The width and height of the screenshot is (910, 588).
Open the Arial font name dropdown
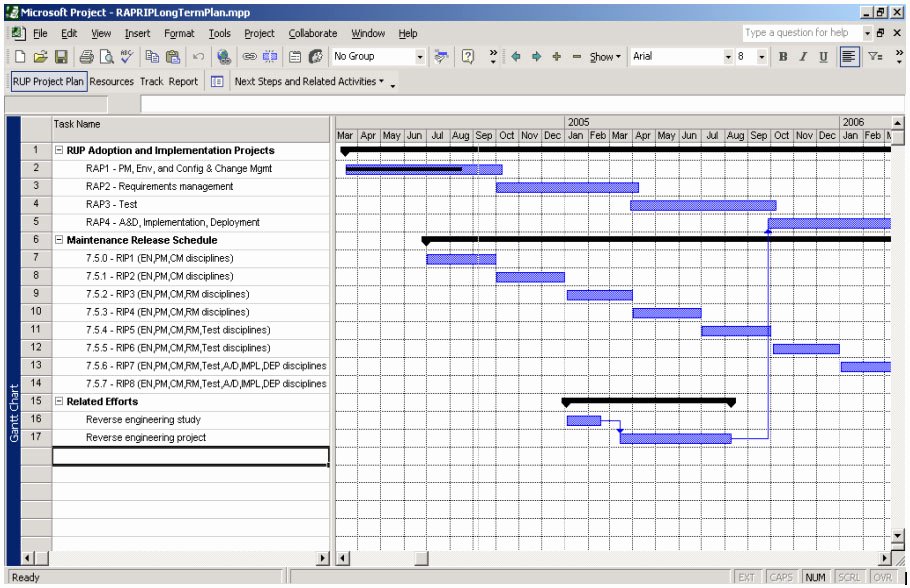click(728, 56)
